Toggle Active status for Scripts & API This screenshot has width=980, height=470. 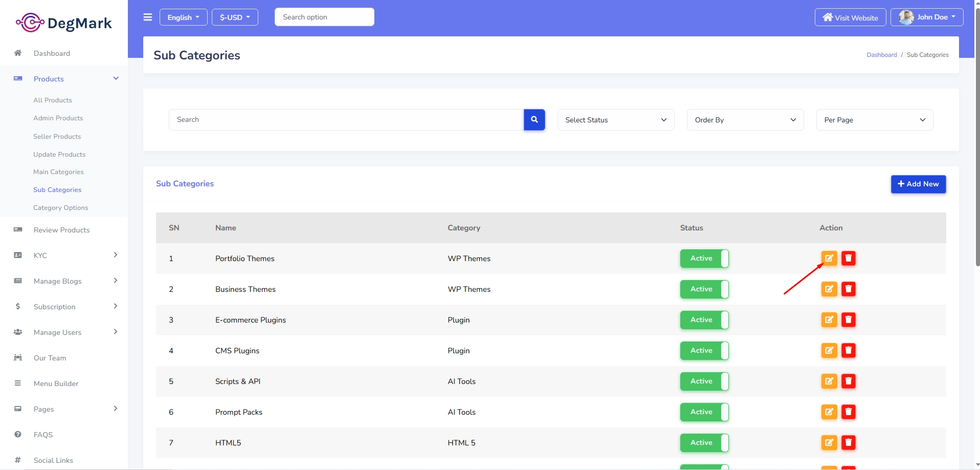[x=704, y=381]
